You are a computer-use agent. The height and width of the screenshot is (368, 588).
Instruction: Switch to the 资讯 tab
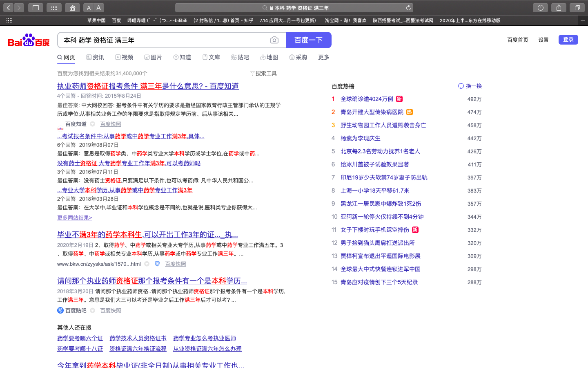[95, 57]
